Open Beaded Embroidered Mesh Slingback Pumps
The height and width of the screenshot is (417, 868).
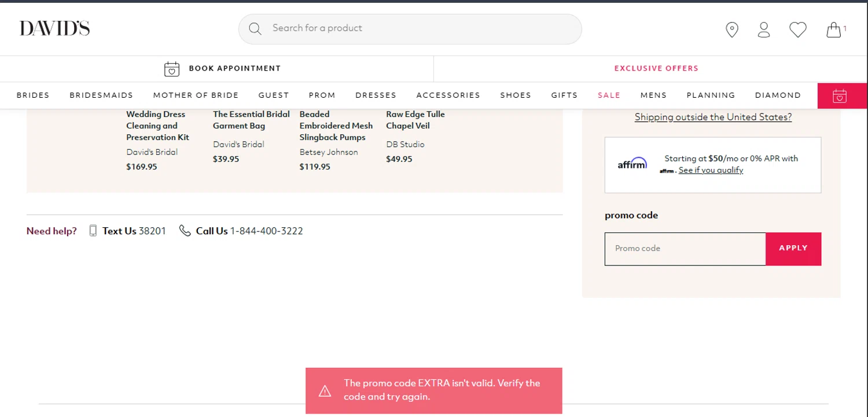[336, 126]
